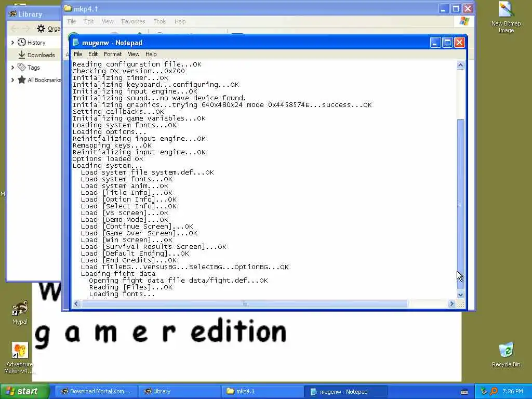Screen dimensions: 532x399
Task: Click line "Reading [Files]...OK"
Action: 130,287
